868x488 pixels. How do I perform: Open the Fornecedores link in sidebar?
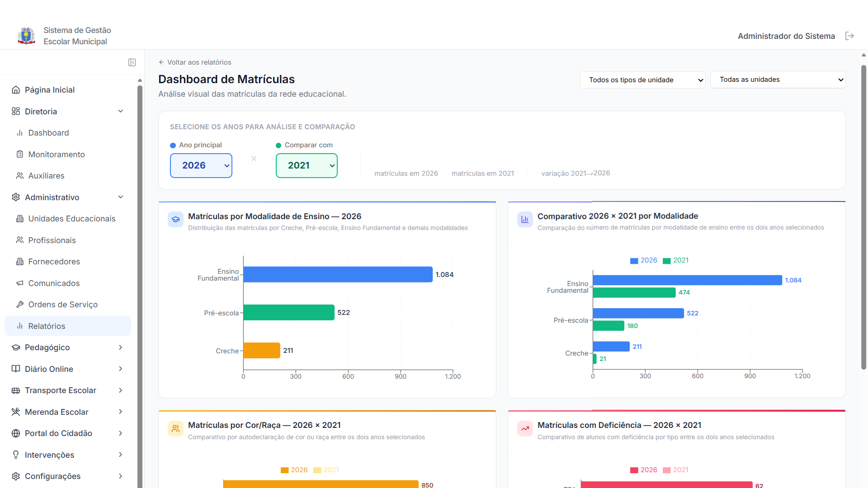point(68,262)
